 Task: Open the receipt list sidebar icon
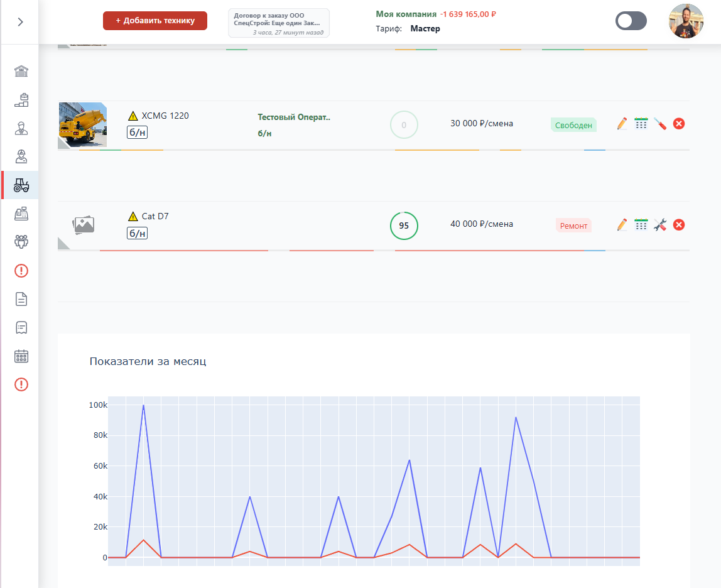pyautogui.click(x=21, y=327)
